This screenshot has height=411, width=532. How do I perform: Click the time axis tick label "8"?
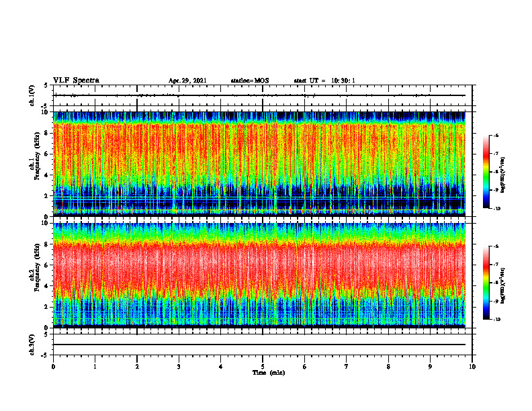(388, 367)
